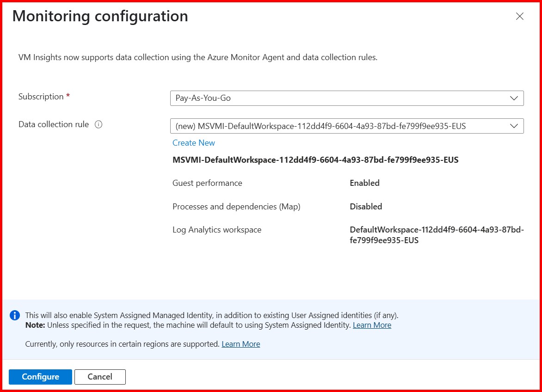Image resolution: width=542 pixels, height=392 pixels.
Task: Click the Subscription field label
Action: click(41, 97)
